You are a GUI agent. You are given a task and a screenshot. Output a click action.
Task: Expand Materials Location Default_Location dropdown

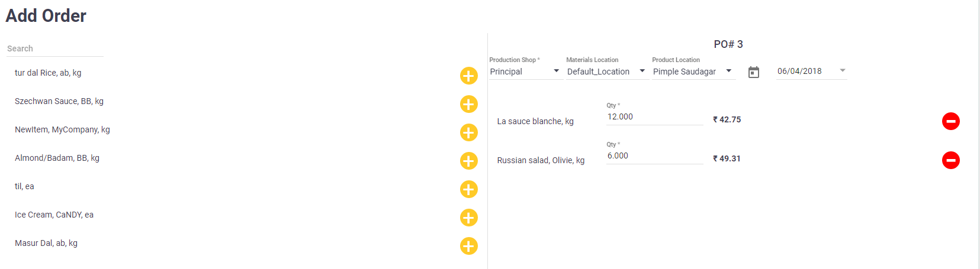(x=607, y=72)
